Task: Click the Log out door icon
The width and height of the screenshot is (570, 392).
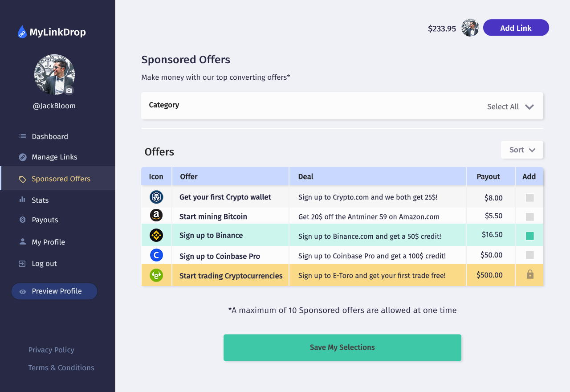Action: point(22,263)
